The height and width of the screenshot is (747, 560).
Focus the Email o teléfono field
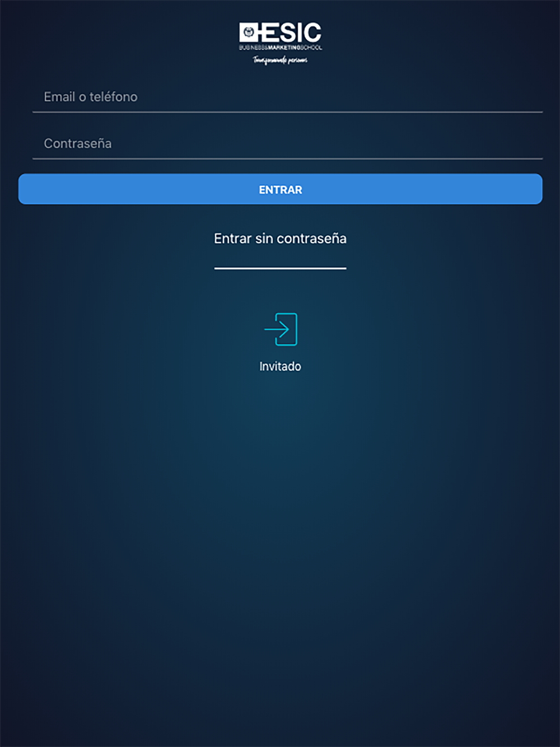tap(288, 97)
